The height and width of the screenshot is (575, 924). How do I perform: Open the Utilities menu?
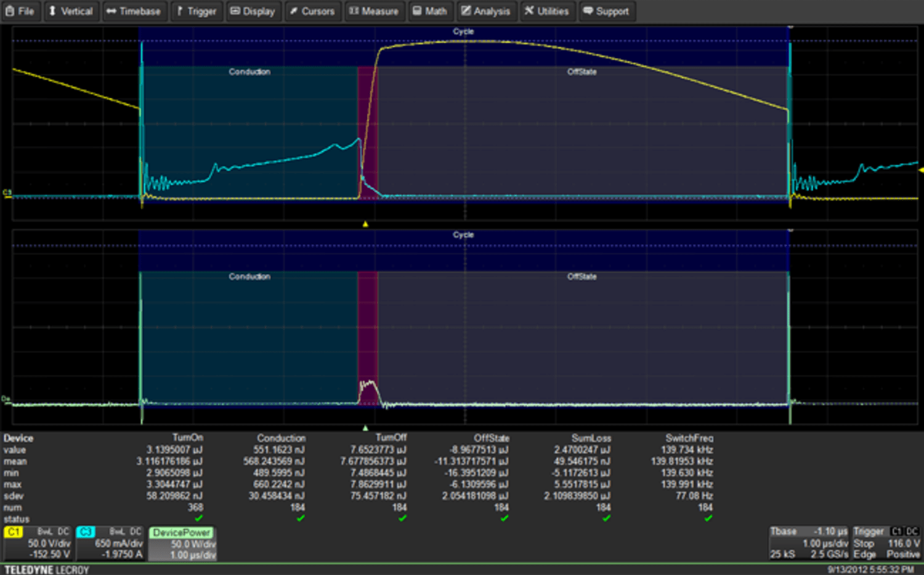point(547,11)
